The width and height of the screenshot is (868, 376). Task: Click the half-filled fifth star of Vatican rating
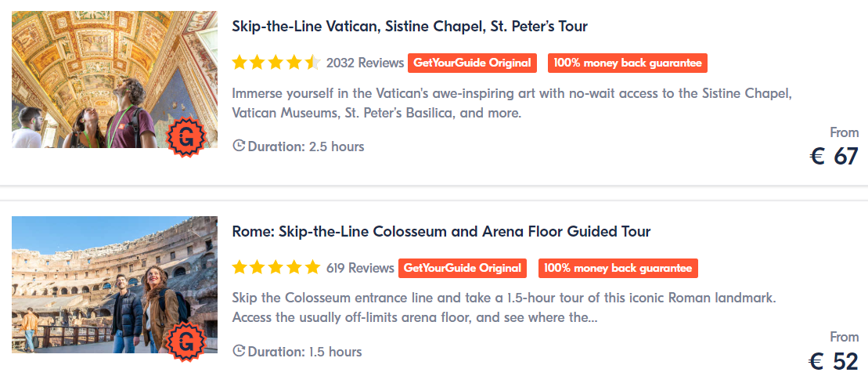click(x=313, y=62)
